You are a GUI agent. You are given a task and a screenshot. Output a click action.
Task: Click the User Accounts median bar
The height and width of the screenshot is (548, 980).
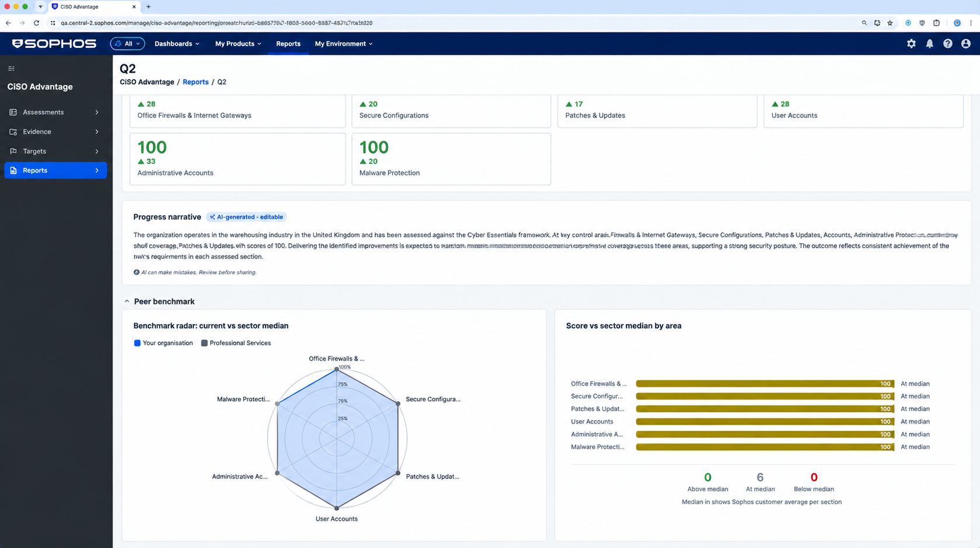click(x=765, y=422)
